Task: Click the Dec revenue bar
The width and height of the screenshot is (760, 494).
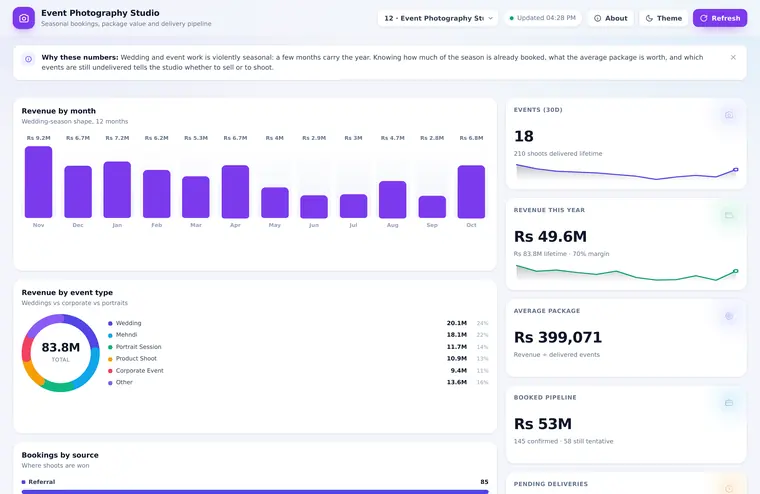Action: tap(78, 192)
